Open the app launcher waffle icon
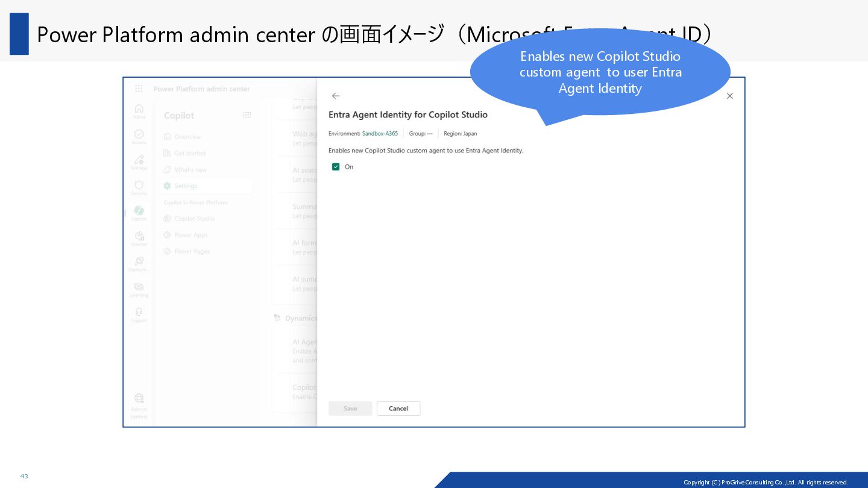This screenshot has height=488, width=868. pos(139,89)
